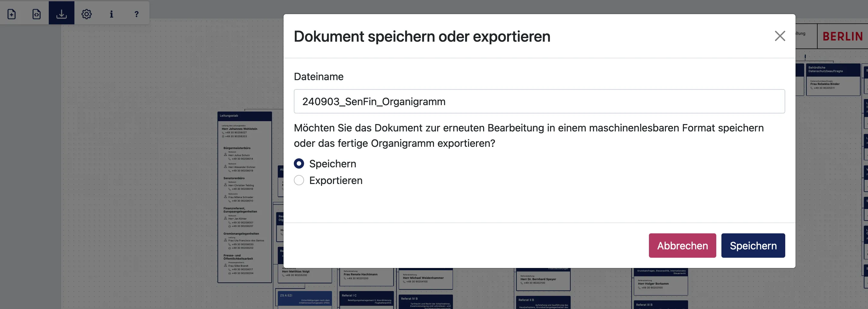Click Herr Matthias Voigt entry
This screenshot has width=868, height=309.
(x=295, y=271)
